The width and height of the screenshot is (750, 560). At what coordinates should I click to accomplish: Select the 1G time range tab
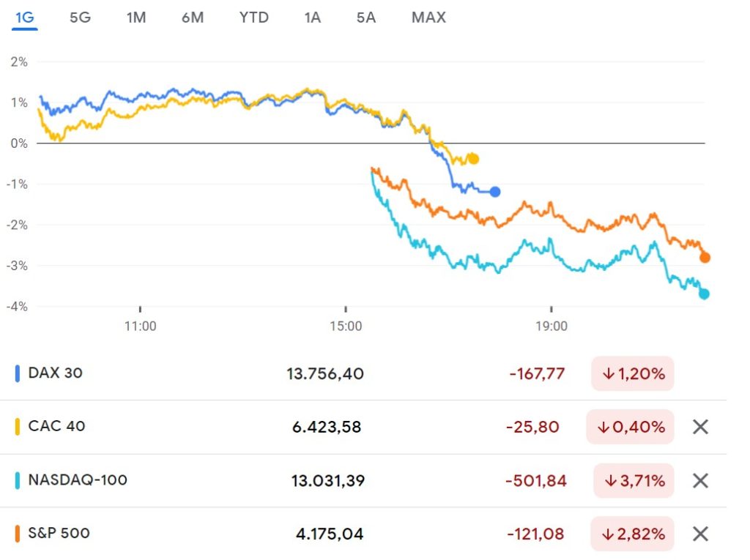click(25, 18)
